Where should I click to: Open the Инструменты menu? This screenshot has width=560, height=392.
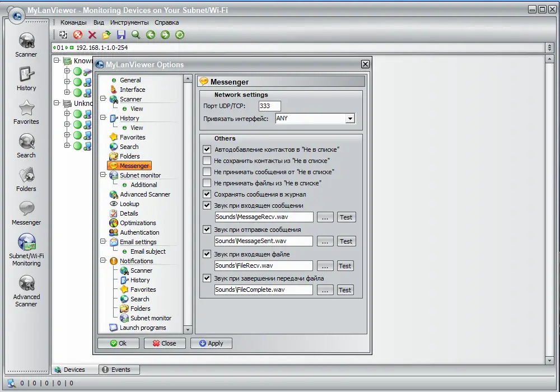point(129,22)
